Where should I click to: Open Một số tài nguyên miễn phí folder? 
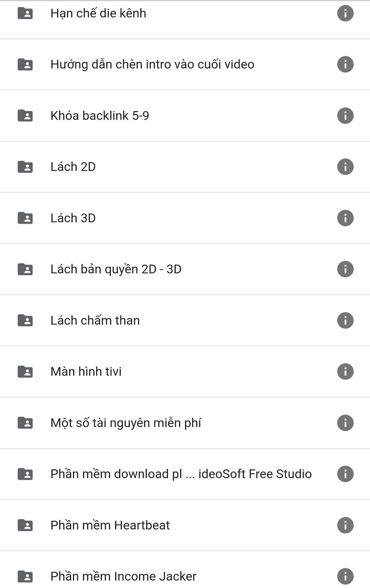(185, 423)
